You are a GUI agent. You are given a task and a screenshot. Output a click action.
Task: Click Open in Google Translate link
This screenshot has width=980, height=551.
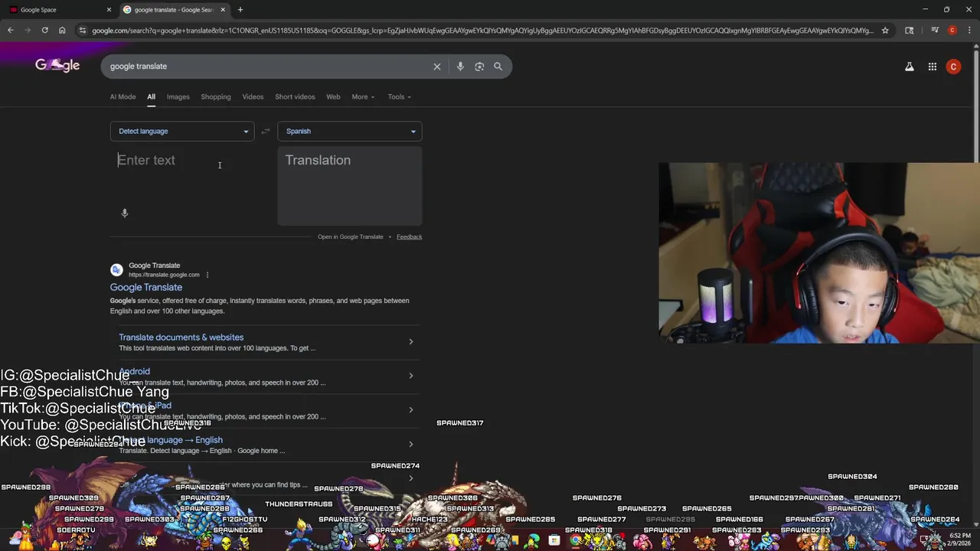351,237
